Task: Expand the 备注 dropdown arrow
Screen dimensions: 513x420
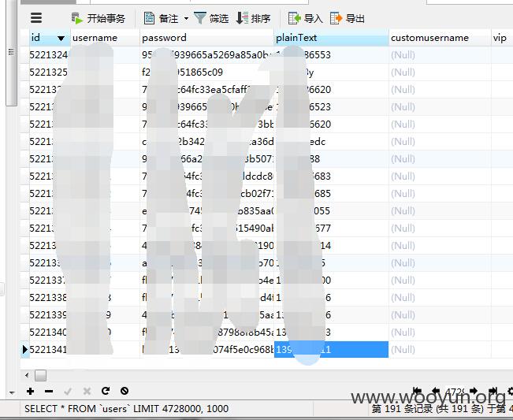Action: (x=186, y=19)
